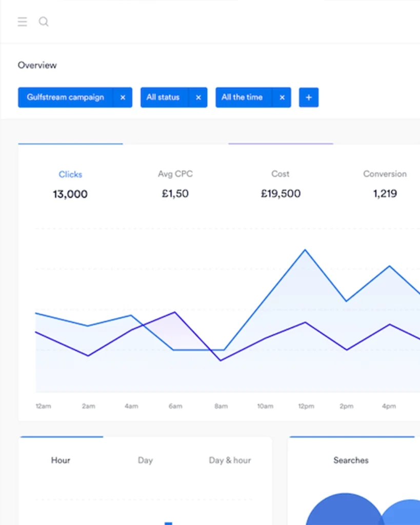Viewport: 420px width, 525px height.
Task: Open the hamburger menu icon
Action: [22, 22]
